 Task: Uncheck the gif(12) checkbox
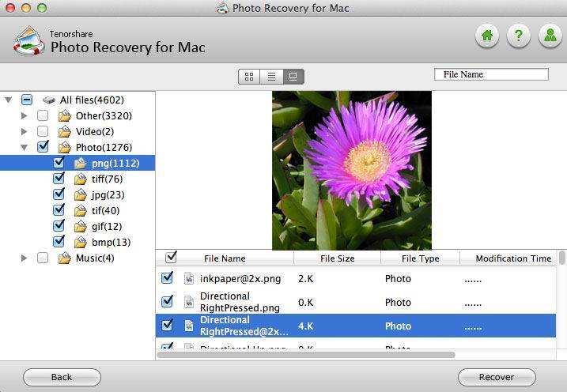59,226
